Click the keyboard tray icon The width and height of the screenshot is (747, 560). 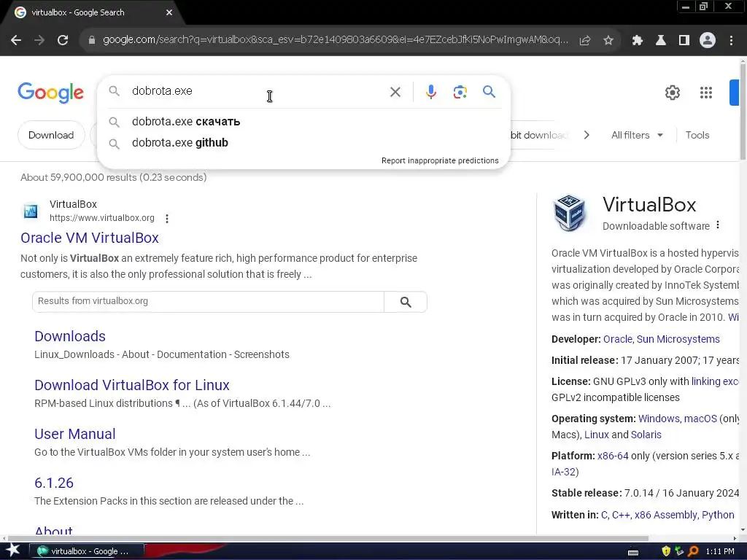pos(633,552)
